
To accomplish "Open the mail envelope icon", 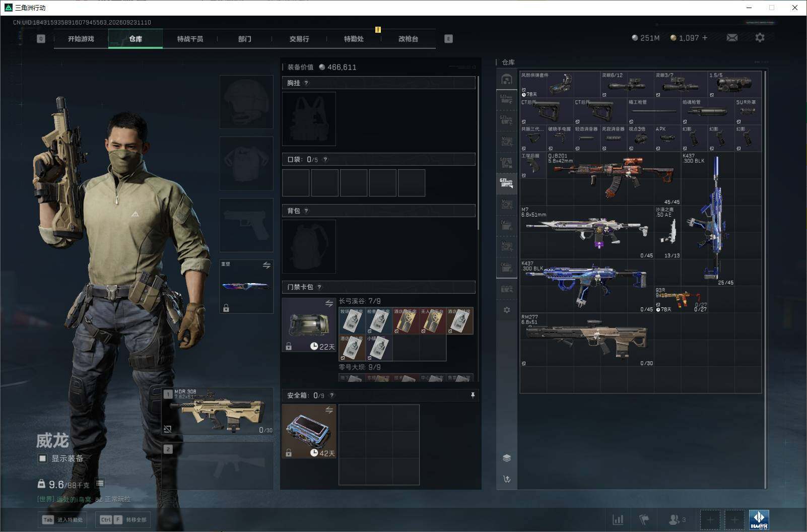I will pyautogui.click(x=732, y=38).
